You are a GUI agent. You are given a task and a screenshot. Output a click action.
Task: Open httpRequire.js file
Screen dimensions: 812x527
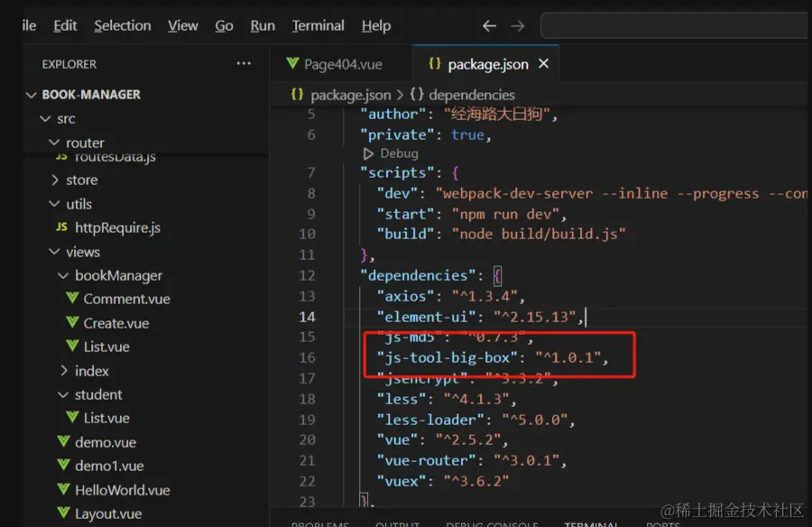tap(117, 227)
